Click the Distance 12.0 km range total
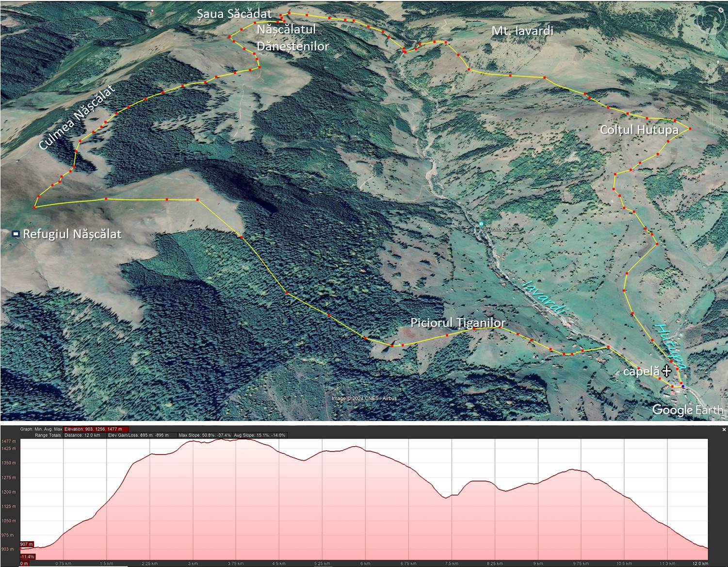Image resolution: width=728 pixels, height=567 pixels. (x=82, y=435)
